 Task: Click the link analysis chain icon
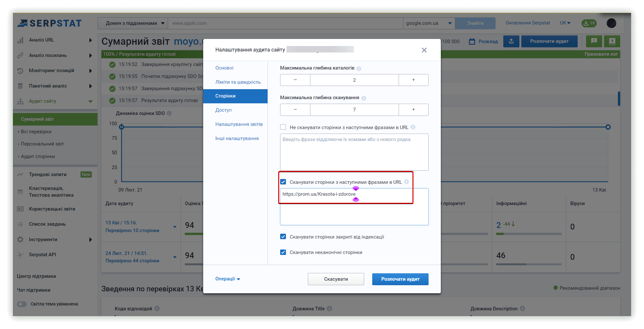[20, 55]
